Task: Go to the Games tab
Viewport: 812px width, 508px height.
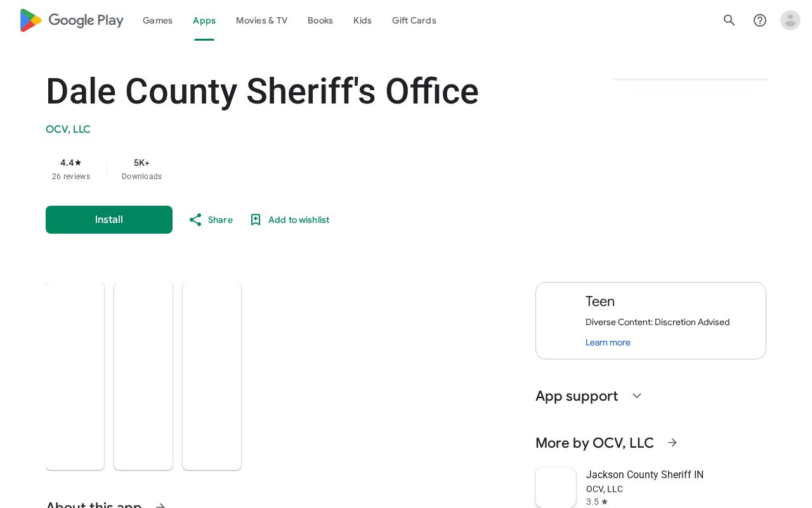Action: tap(157, 20)
